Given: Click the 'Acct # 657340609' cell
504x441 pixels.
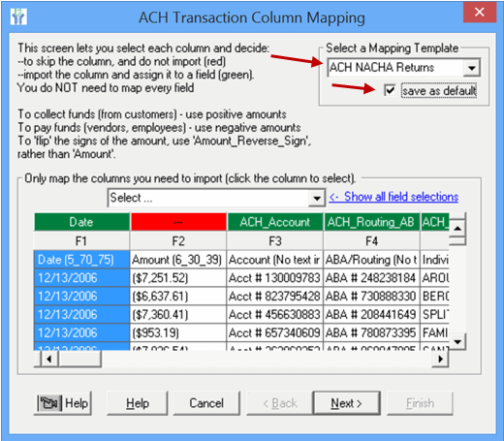Looking at the screenshot, I should [x=275, y=333].
